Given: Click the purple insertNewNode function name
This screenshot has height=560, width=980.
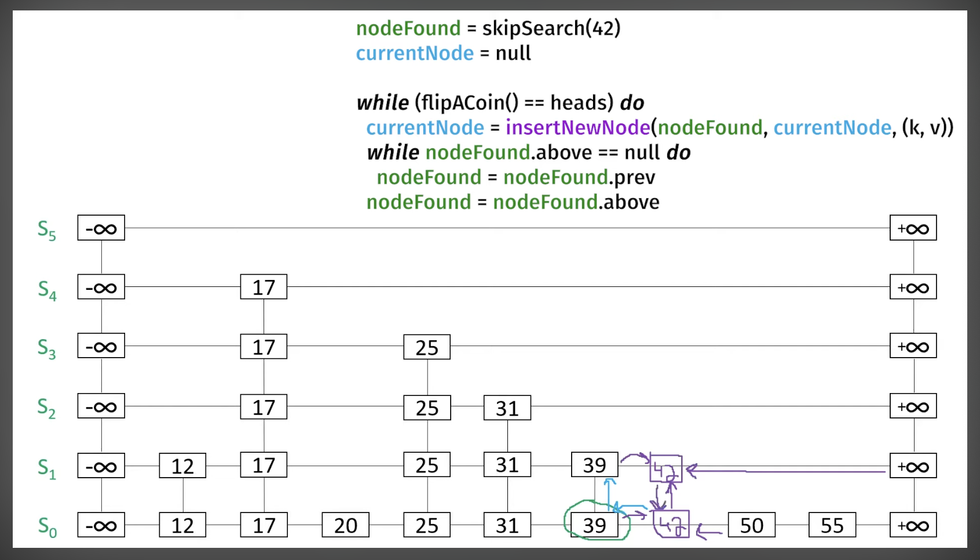Looking at the screenshot, I should coord(578,128).
